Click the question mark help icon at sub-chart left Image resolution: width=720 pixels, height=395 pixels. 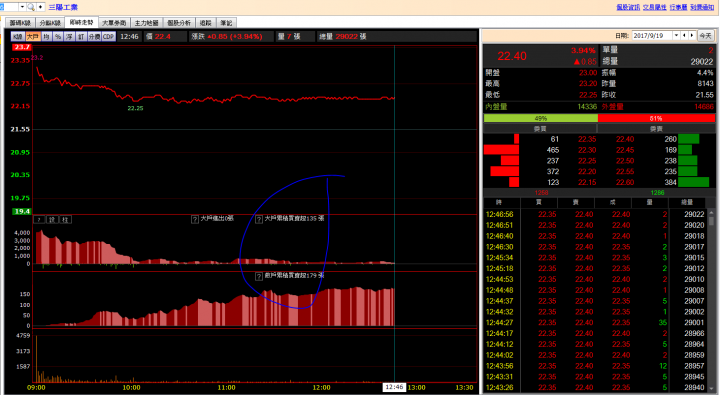coord(40,220)
